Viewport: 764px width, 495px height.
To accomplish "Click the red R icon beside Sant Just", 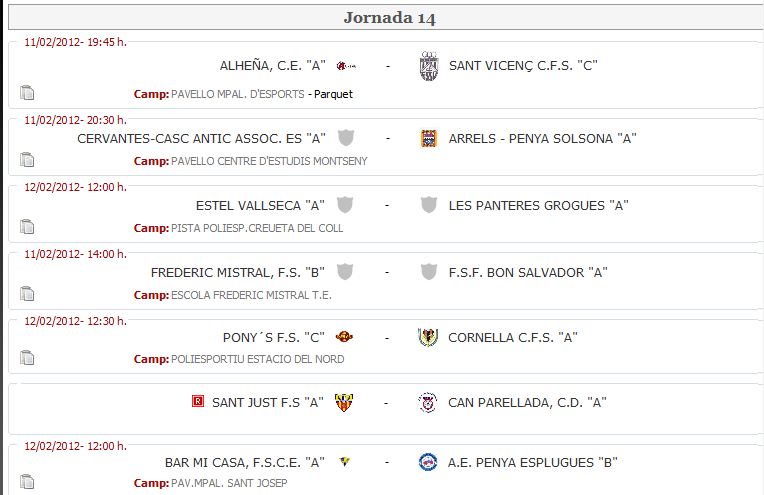I will (198, 401).
